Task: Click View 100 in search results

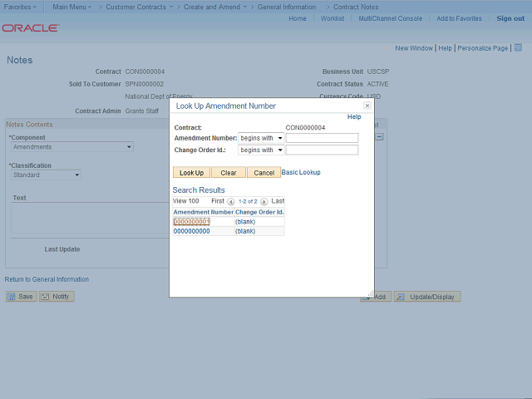Action: point(185,201)
